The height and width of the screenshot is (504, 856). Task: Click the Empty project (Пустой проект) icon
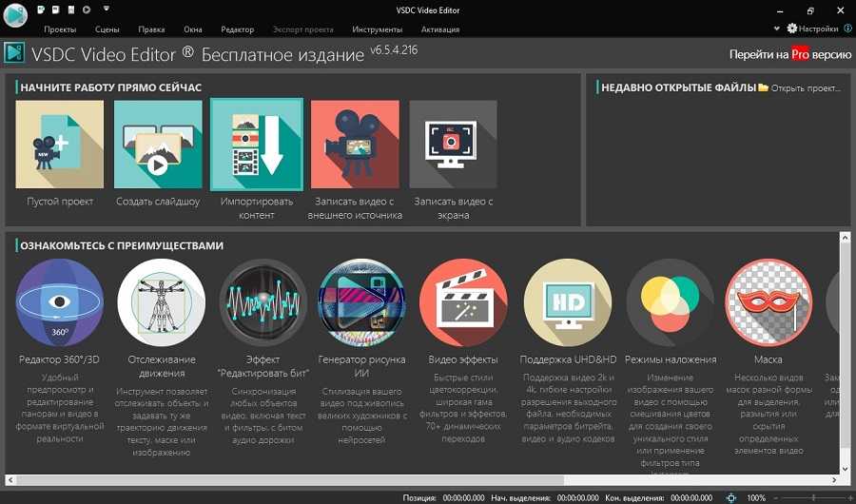coord(60,145)
